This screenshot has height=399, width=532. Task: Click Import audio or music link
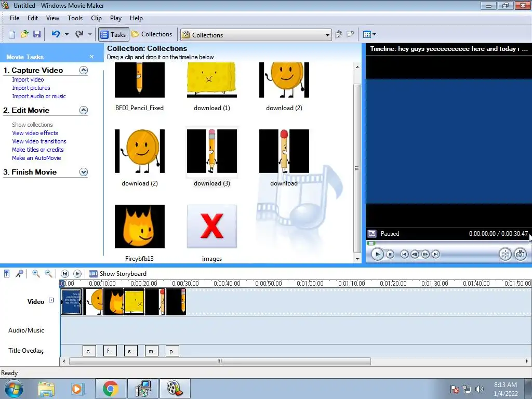(39, 96)
